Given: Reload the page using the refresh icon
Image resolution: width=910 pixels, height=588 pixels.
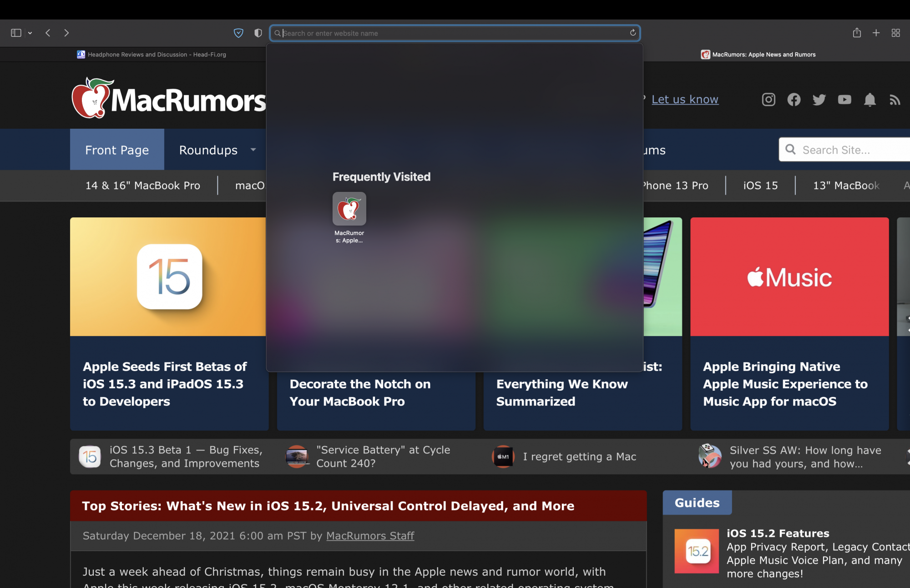Looking at the screenshot, I should coord(632,33).
